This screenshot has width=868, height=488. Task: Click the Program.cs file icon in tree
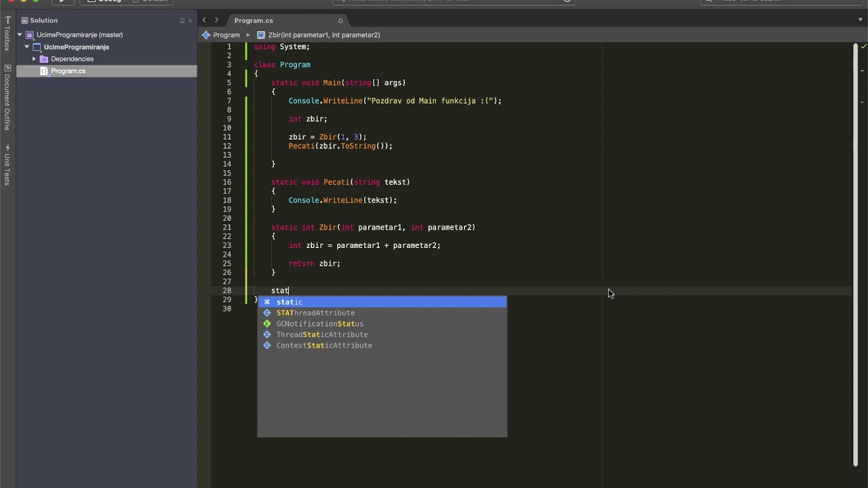click(x=44, y=71)
